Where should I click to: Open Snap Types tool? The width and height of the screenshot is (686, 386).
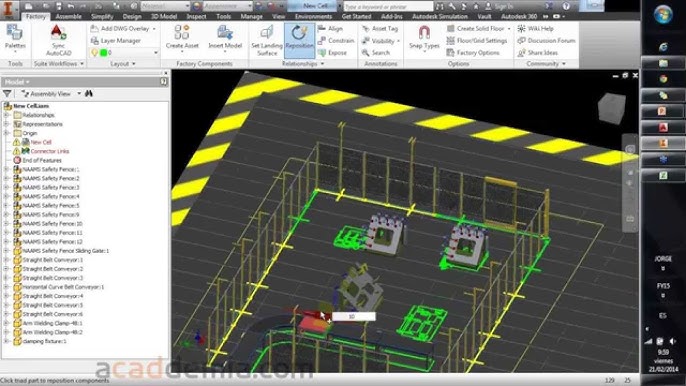coord(424,39)
